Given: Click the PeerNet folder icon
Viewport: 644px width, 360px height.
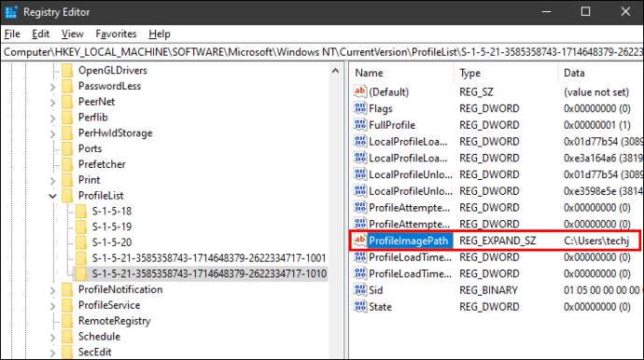Looking at the screenshot, I should click(x=67, y=102).
